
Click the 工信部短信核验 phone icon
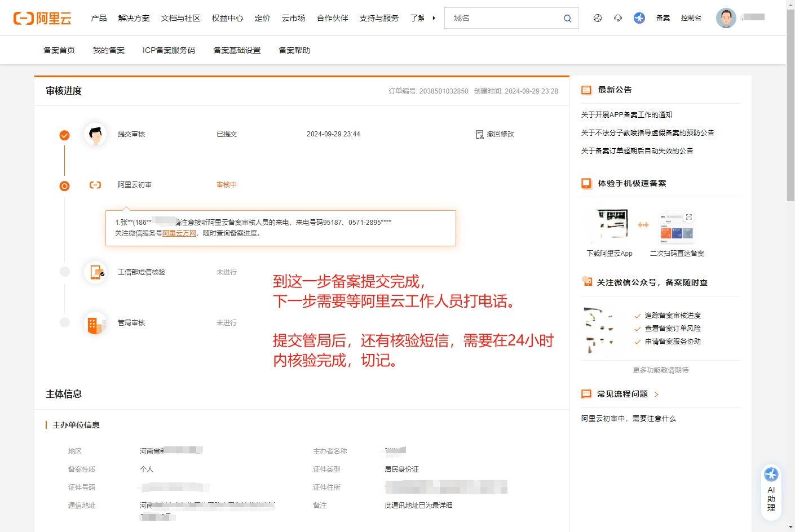coord(95,272)
